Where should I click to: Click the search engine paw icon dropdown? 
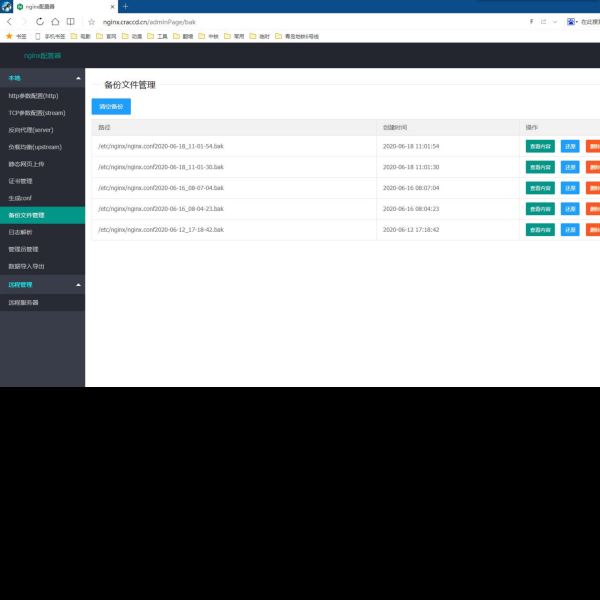tap(572, 22)
